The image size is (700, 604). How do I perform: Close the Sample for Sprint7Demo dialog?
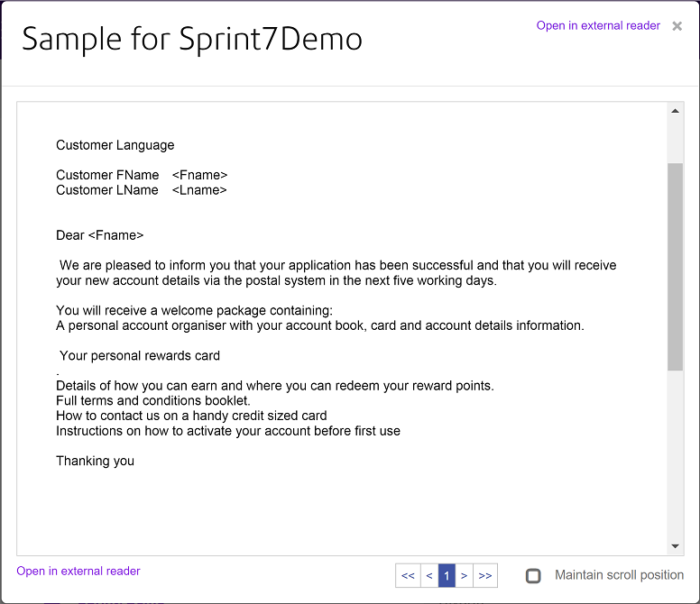(677, 26)
